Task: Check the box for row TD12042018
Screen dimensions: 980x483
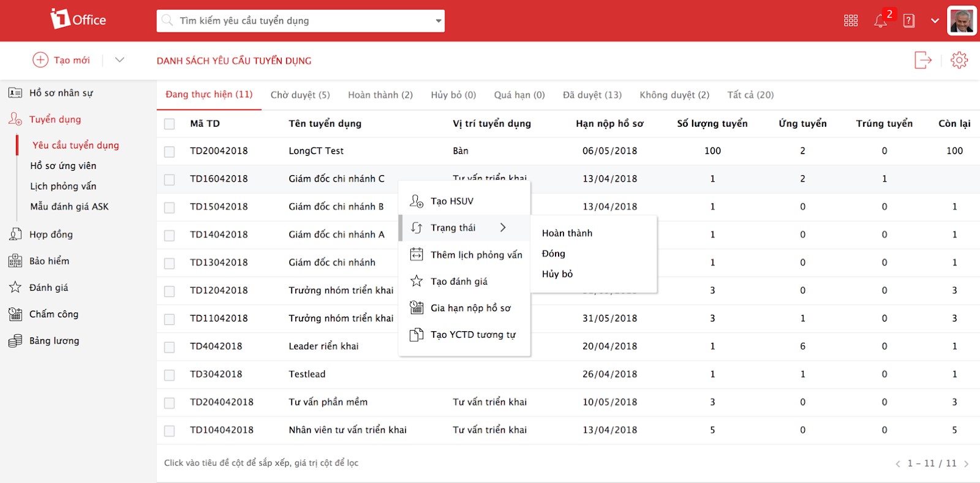Action: point(170,291)
